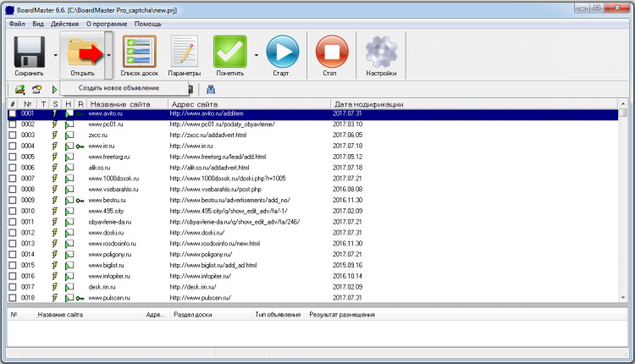
Task: Check the box for row 0001 www.avito.ru
Action: (13, 113)
